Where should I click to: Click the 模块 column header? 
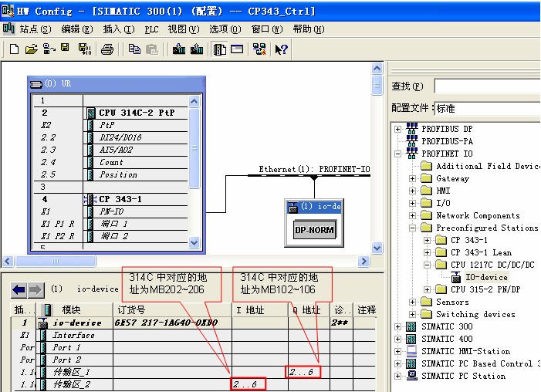(x=76, y=309)
